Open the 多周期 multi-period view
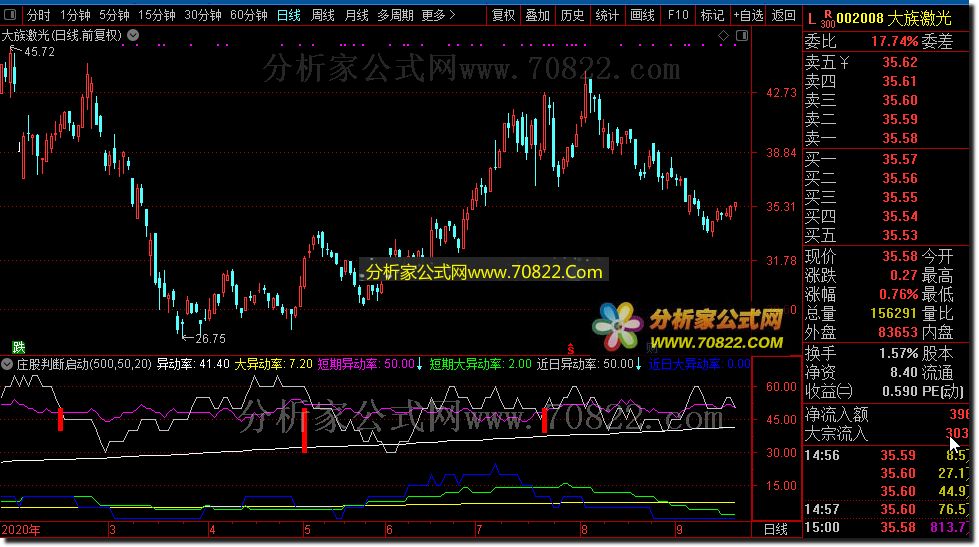The width and height of the screenshot is (979, 547). [x=395, y=14]
